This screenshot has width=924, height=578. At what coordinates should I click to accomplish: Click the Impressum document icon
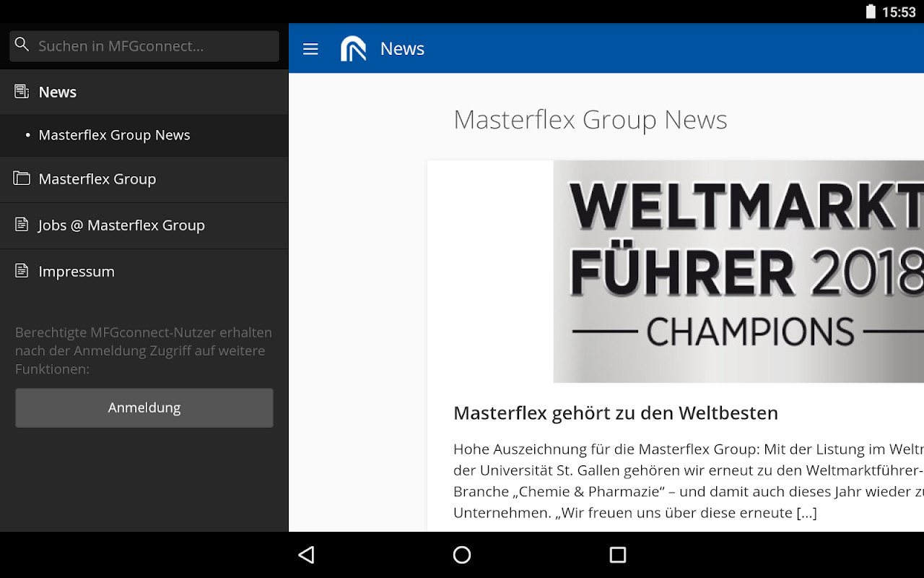click(22, 271)
